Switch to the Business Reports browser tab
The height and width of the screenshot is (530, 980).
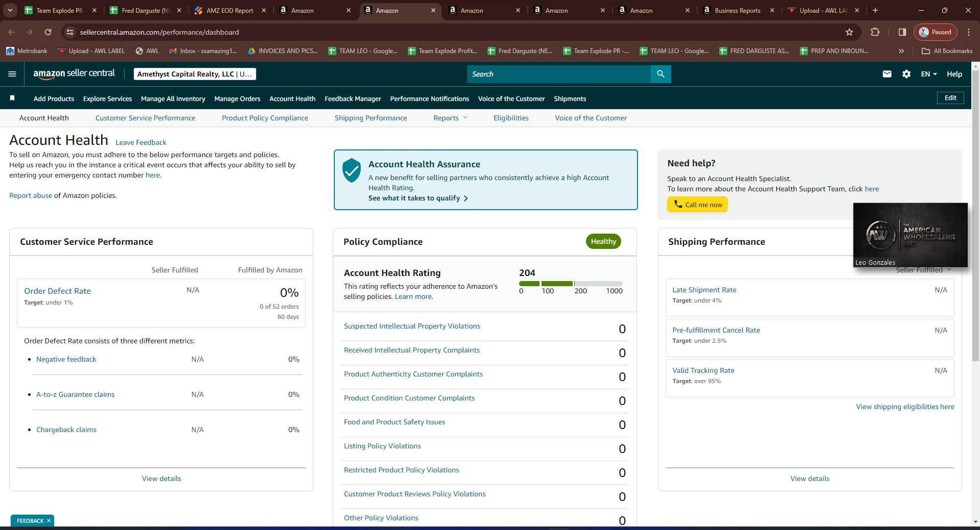[738, 10]
